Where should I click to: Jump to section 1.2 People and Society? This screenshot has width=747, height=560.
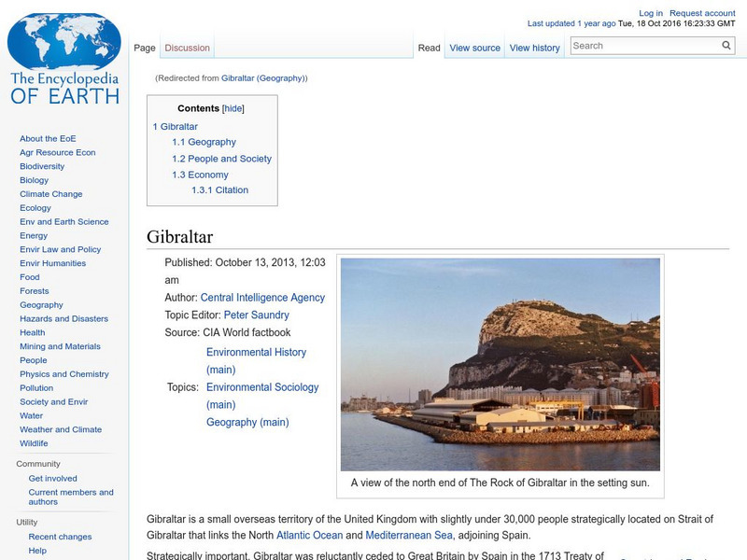[x=221, y=159]
